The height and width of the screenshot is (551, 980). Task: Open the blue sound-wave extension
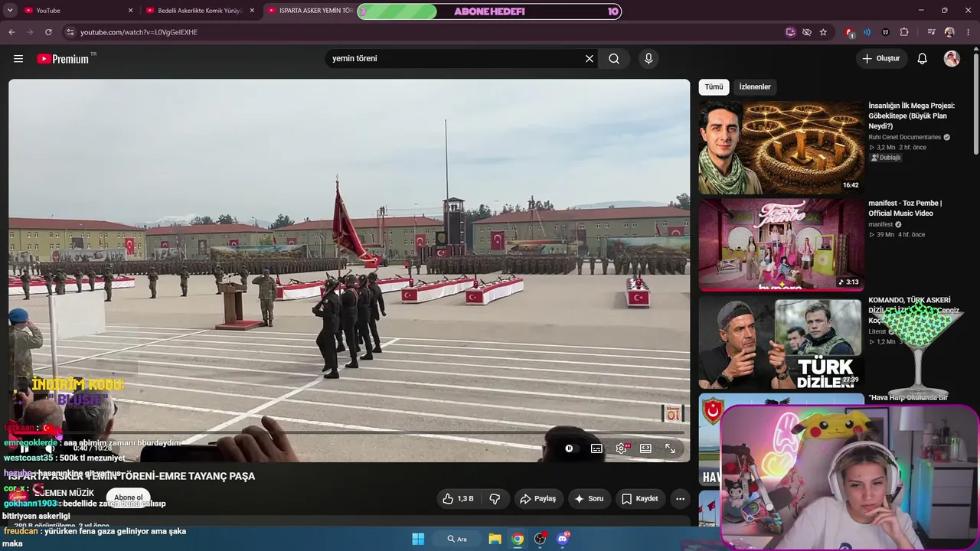click(867, 32)
